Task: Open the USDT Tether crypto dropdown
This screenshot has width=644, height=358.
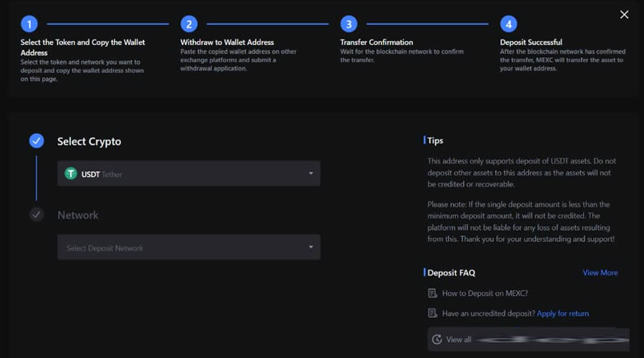Action: (188, 174)
